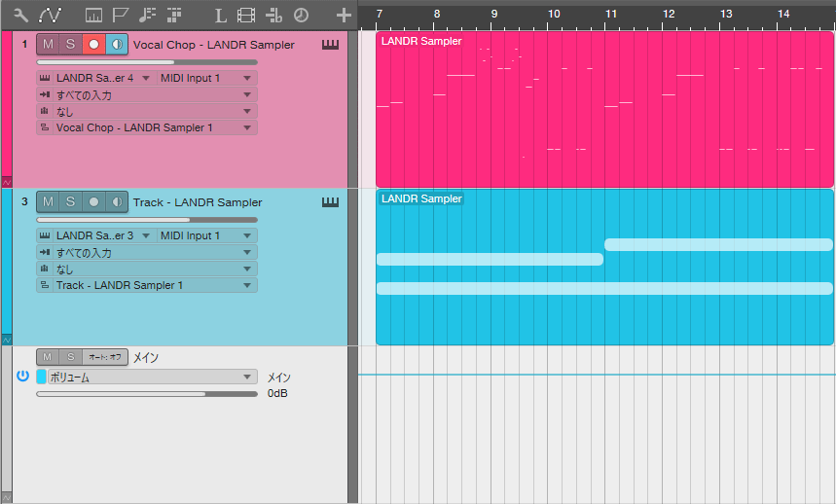The width and height of the screenshot is (836, 504).
Task: Click bar 7 on the timeline ruler
Action: tap(380, 15)
